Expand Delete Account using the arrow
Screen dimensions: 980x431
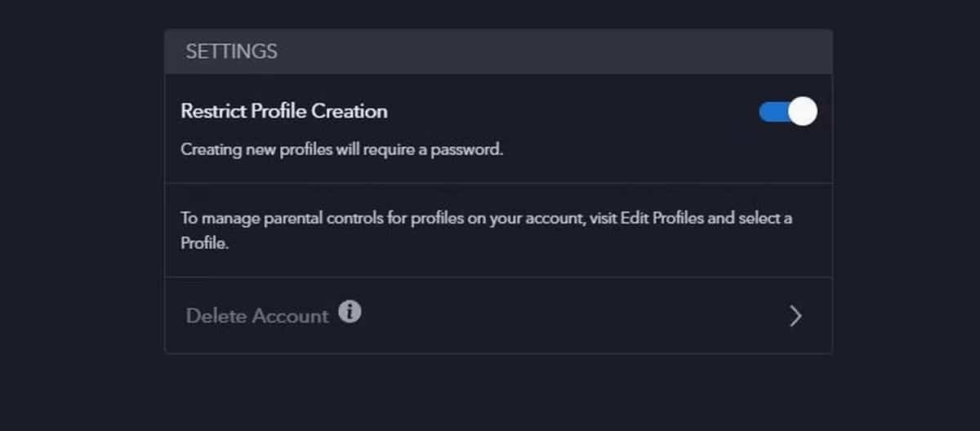(795, 316)
